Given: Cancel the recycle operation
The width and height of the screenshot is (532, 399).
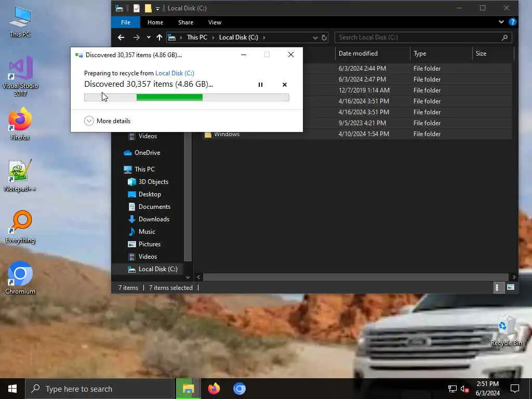Looking at the screenshot, I should pos(285,85).
